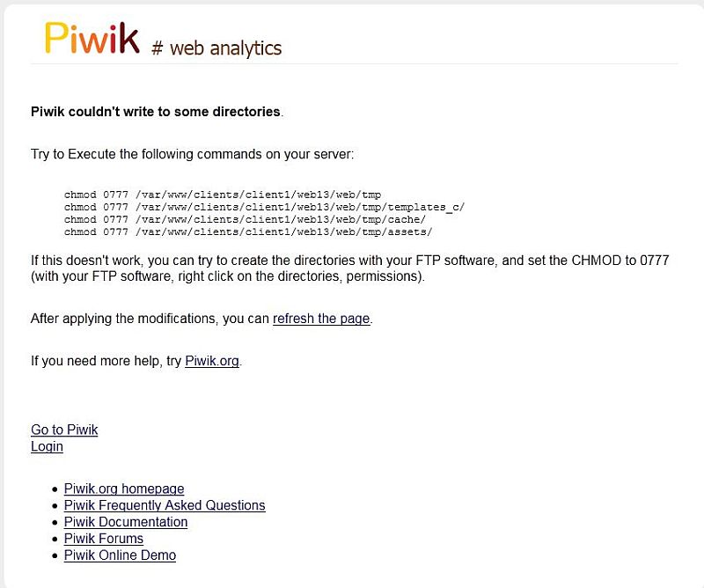Launch the Piwik Online Demo link

coord(120,555)
